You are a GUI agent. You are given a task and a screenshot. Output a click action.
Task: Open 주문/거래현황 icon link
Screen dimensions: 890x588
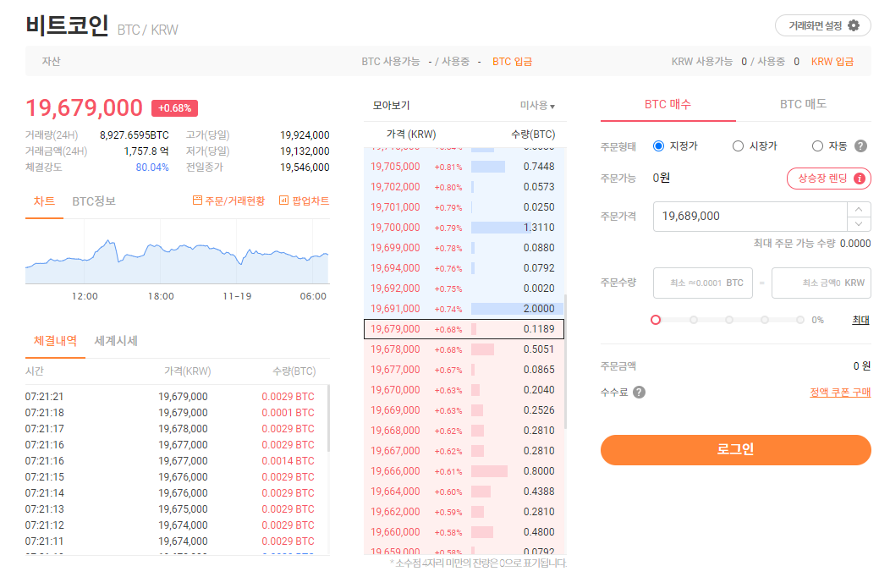click(x=228, y=201)
